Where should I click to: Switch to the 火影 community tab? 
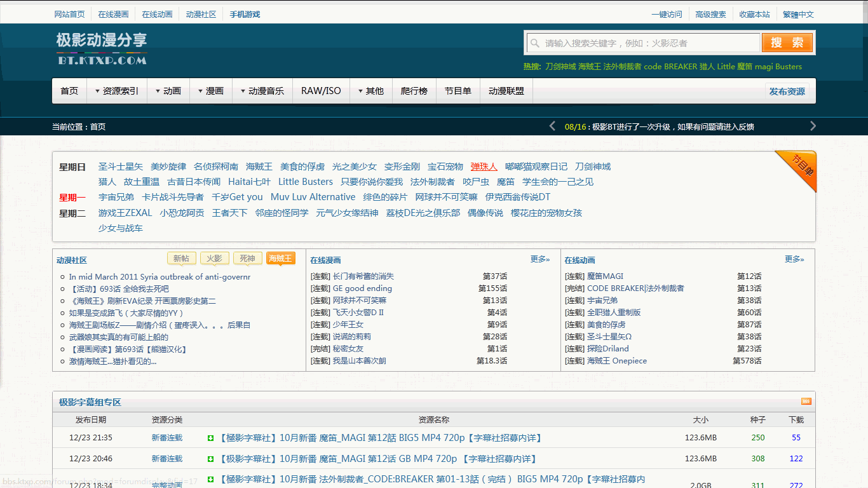click(x=214, y=258)
